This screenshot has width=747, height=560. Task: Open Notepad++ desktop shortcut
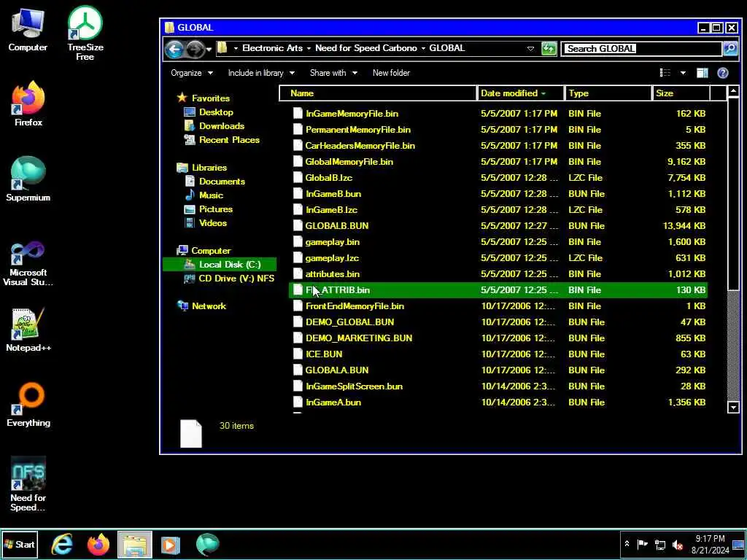[28, 330]
